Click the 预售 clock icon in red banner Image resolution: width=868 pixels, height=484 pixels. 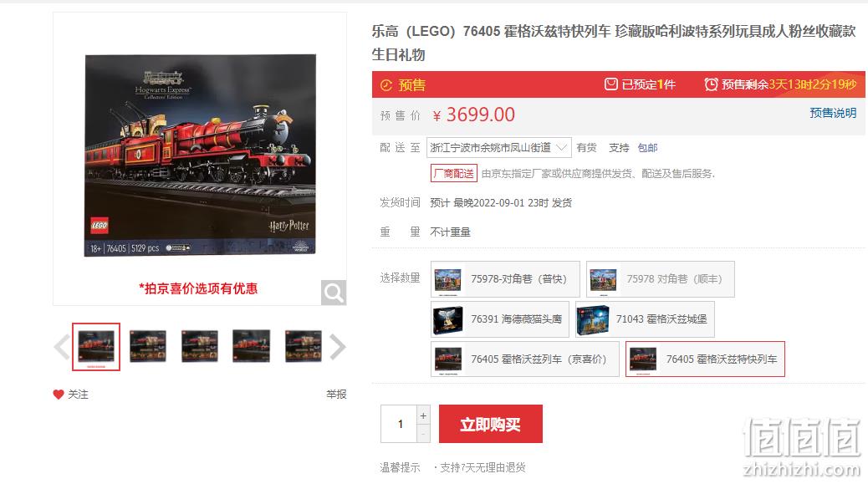pos(385,85)
